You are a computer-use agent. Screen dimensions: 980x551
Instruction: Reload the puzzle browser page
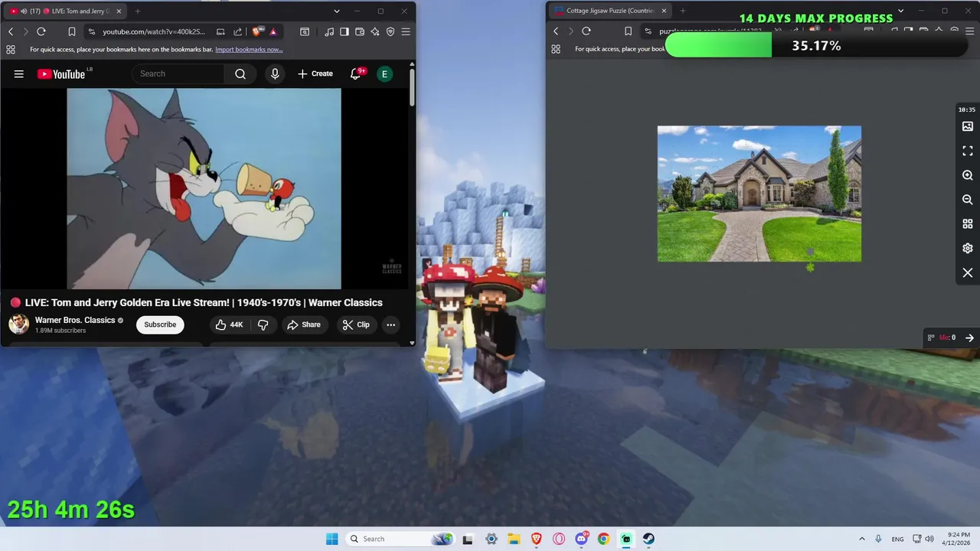pyautogui.click(x=586, y=31)
